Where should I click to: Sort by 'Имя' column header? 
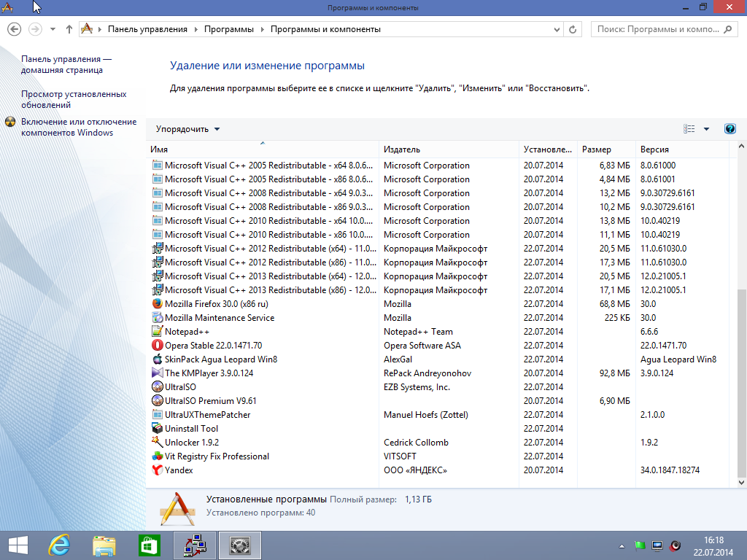pyautogui.click(x=263, y=149)
